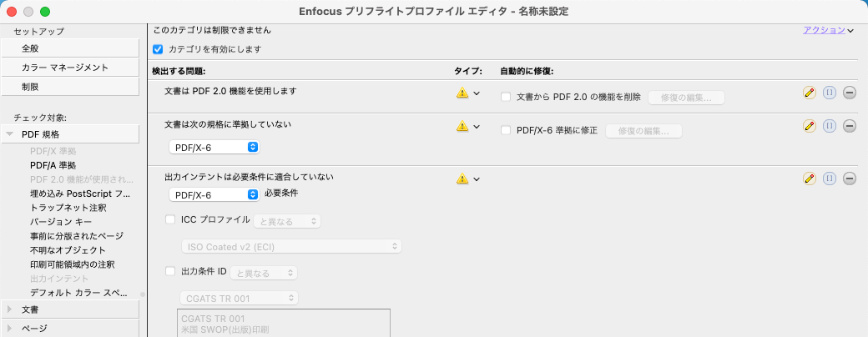This screenshot has height=337, width=868.
Task: Toggle the カテゴリを有効にします checkbox
Action: click(159, 49)
